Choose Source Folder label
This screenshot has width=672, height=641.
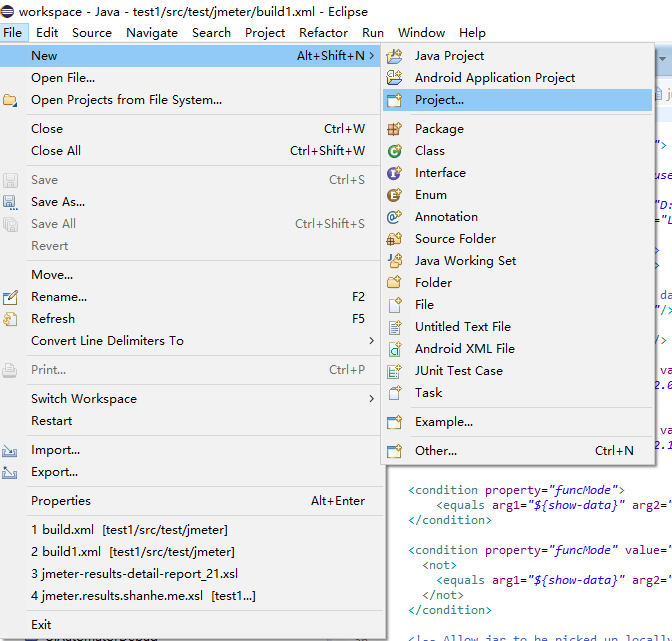pyautogui.click(x=455, y=239)
